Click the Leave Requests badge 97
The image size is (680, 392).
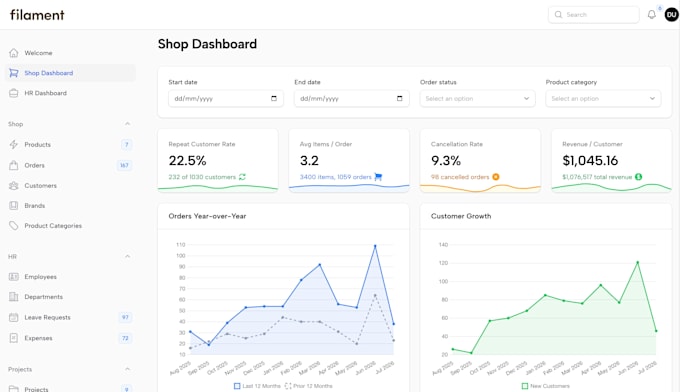click(x=125, y=317)
